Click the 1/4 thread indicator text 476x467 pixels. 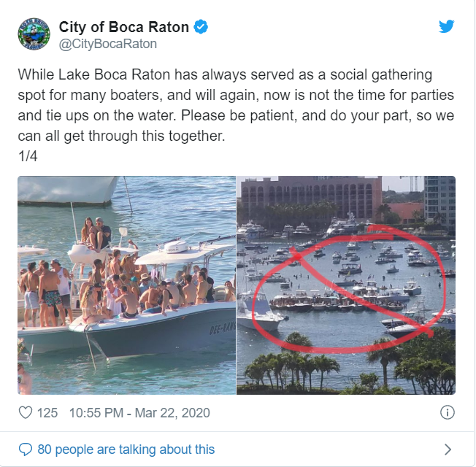click(28, 156)
